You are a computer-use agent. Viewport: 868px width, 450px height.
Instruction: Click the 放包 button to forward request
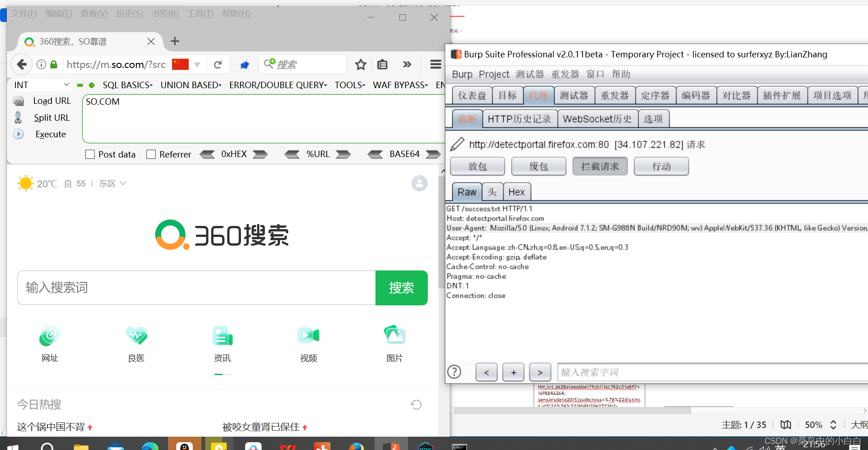point(477,166)
